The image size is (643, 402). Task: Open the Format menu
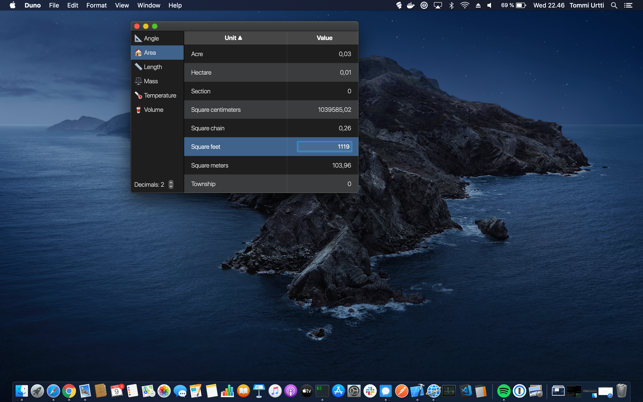click(x=96, y=6)
